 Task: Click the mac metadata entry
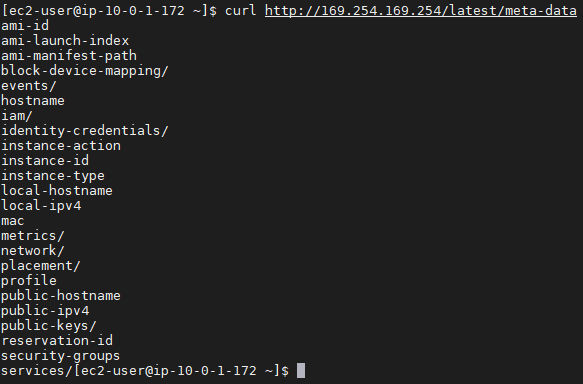[13, 221]
